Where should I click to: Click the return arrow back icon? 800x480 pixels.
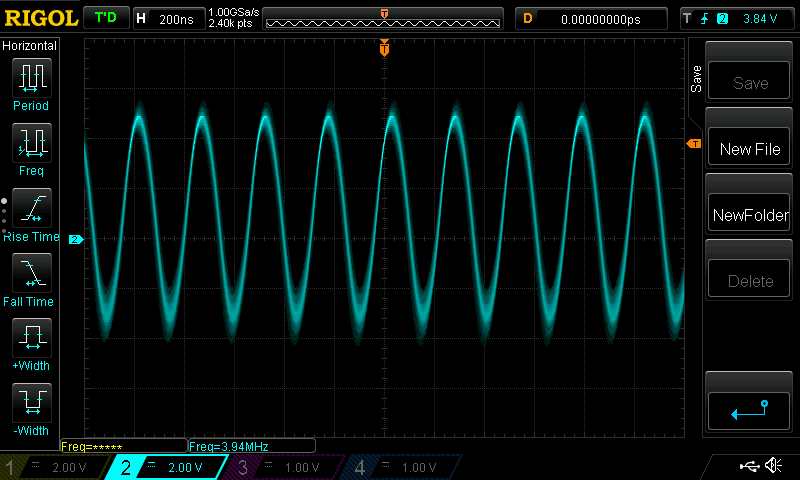point(748,410)
